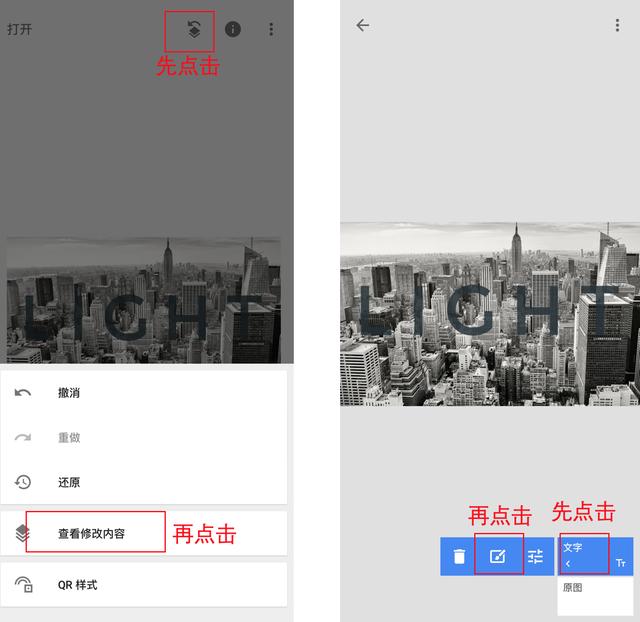The width and height of the screenshot is (640, 622).
Task: Tap 打开 in the left screen header
Action: click(x=19, y=29)
